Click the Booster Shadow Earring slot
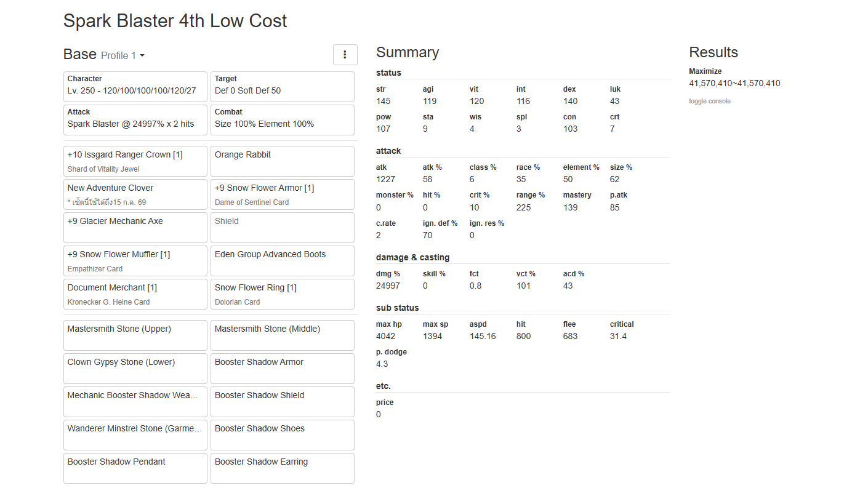 click(282, 468)
